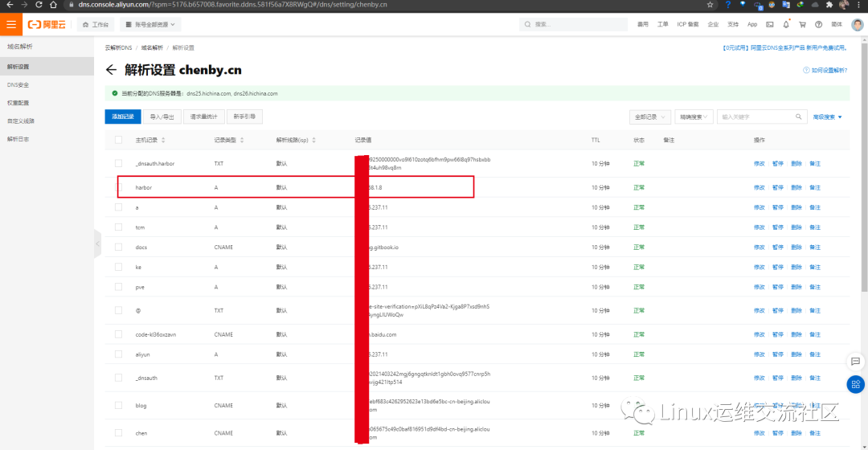Click 暂停 for the tcm record
The height and width of the screenshot is (450, 868).
click(x=778, y=227)
